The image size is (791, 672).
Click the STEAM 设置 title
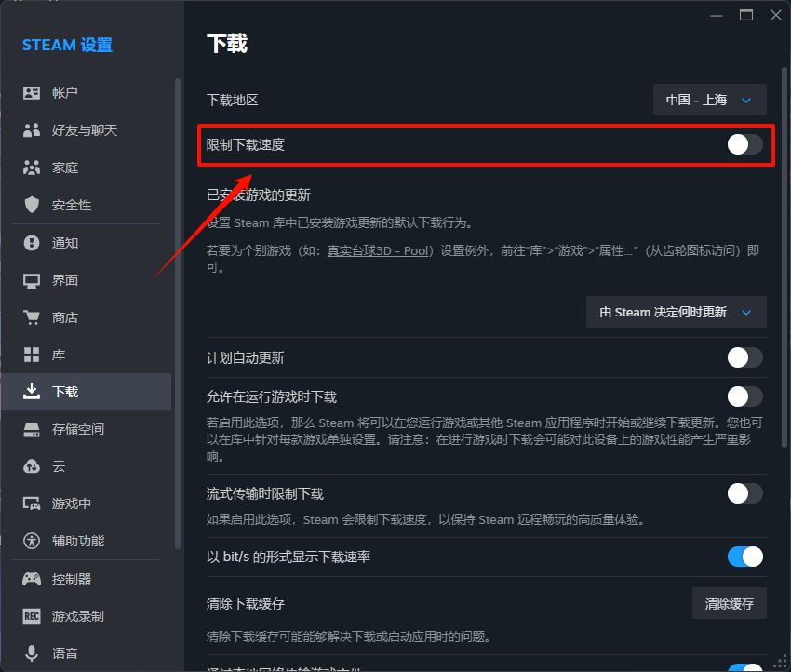[x=67, y=45]
